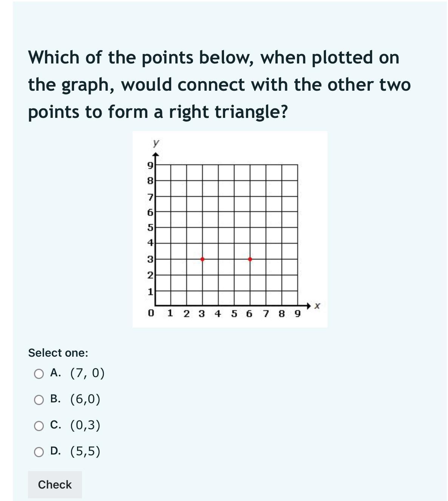Viewport: 448px width, 501px height.
Task: Click the number 9 on the y-axis
Action: pos(150,165)
